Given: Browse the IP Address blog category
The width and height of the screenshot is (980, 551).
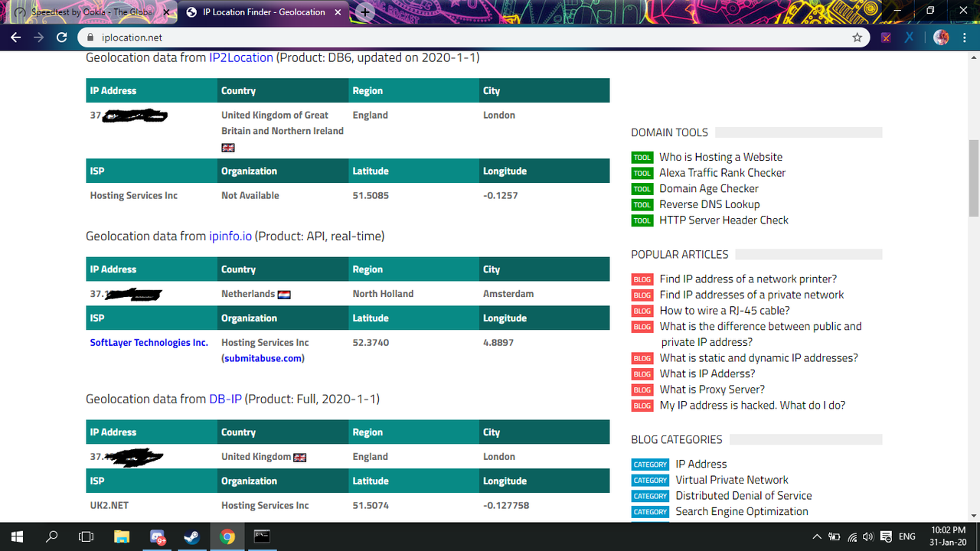Looking at the screenshot, I should click(701, 465).
